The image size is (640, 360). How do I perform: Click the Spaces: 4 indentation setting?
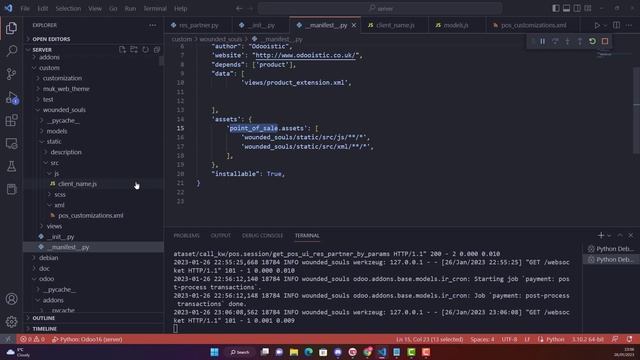482,339
